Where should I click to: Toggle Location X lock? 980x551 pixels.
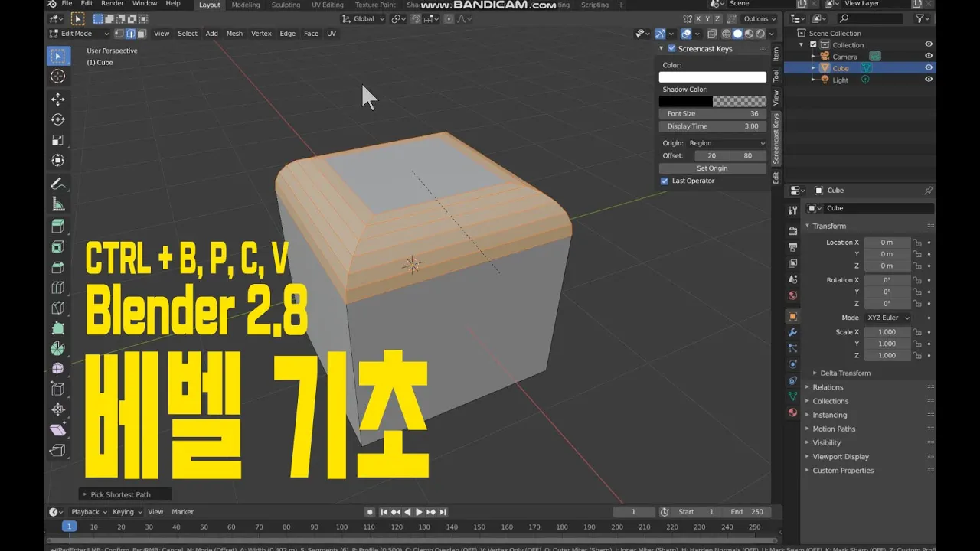(x=917, y=243)
